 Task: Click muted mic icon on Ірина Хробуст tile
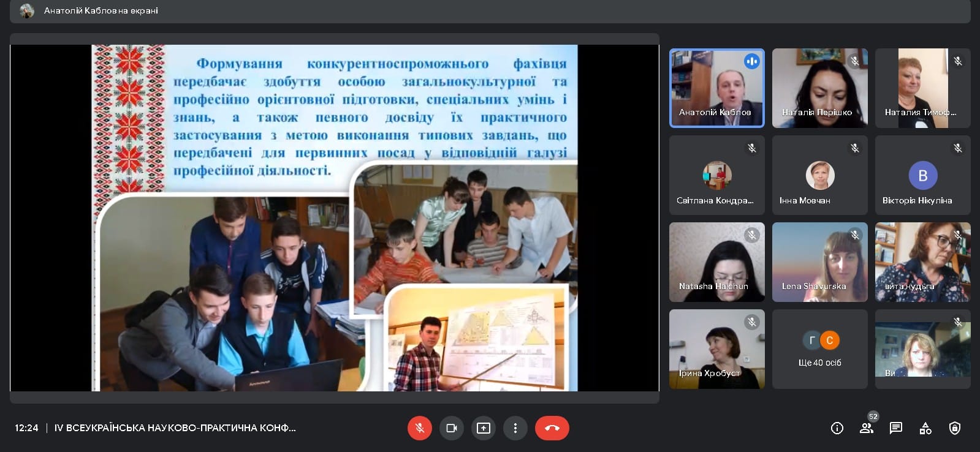coord(752,322)
